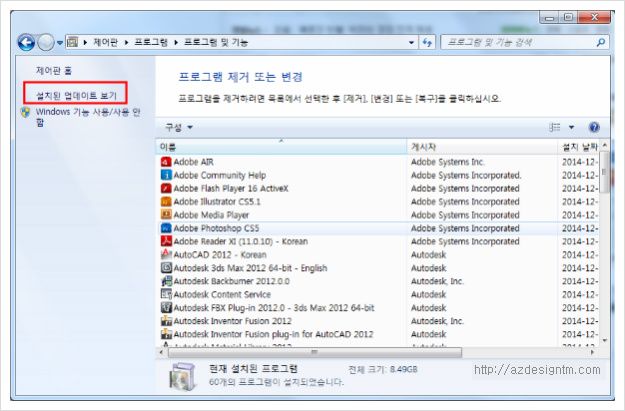Click the horizontal scrollbar left arrow
Screen dimensions: 625x411
click(161, 352)
